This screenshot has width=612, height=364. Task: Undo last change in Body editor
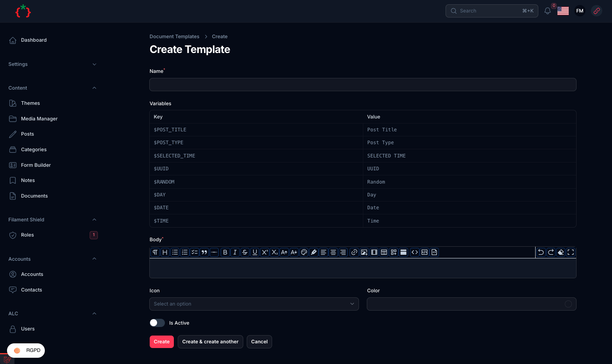(541, 252)
